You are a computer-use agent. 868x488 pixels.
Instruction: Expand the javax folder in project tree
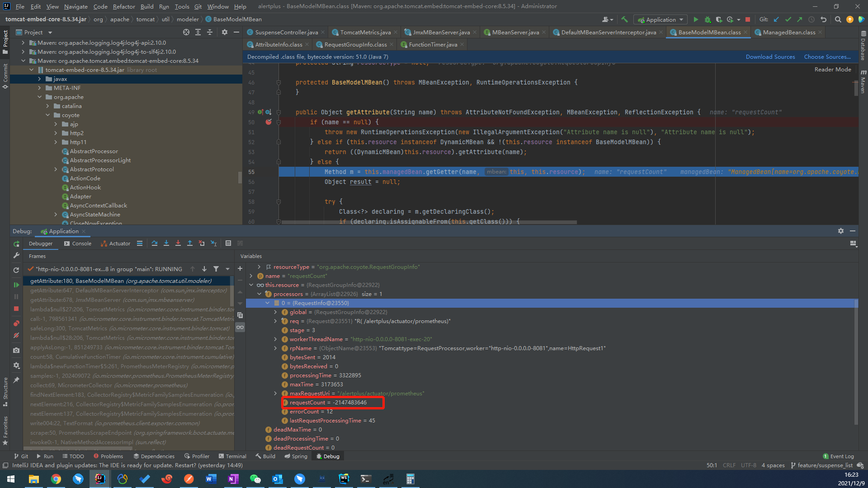[40, 79]
